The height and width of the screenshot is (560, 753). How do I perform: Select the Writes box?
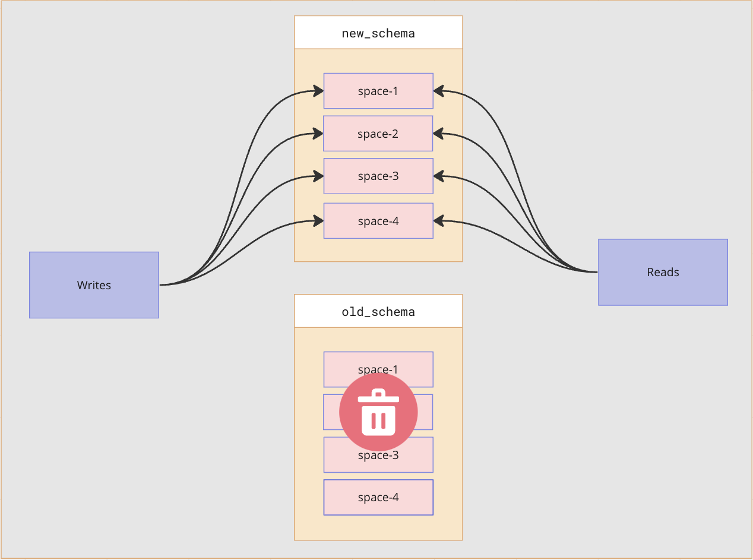(x=94, y=285)
